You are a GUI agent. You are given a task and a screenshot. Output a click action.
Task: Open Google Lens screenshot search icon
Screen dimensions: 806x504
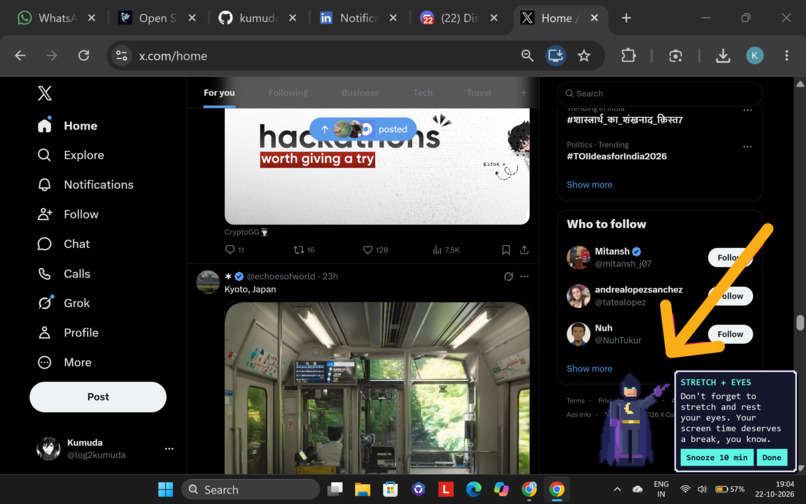point(675,56)
